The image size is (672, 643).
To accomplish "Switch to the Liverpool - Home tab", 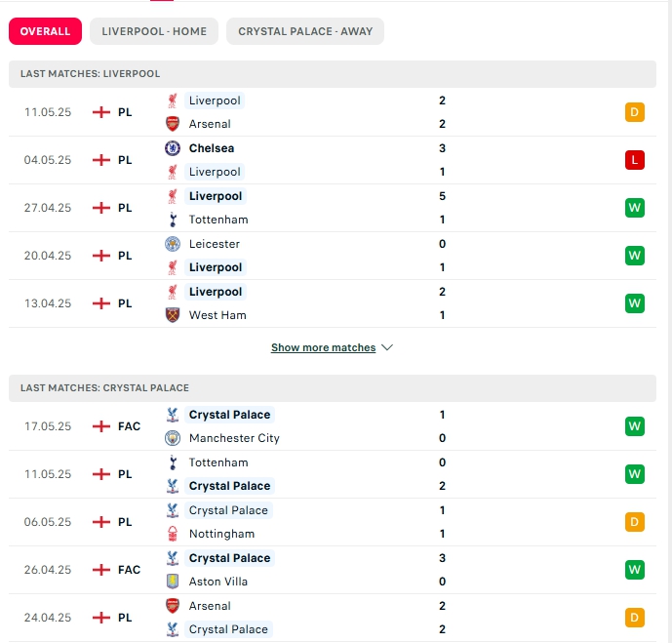I will coord(154,31).
